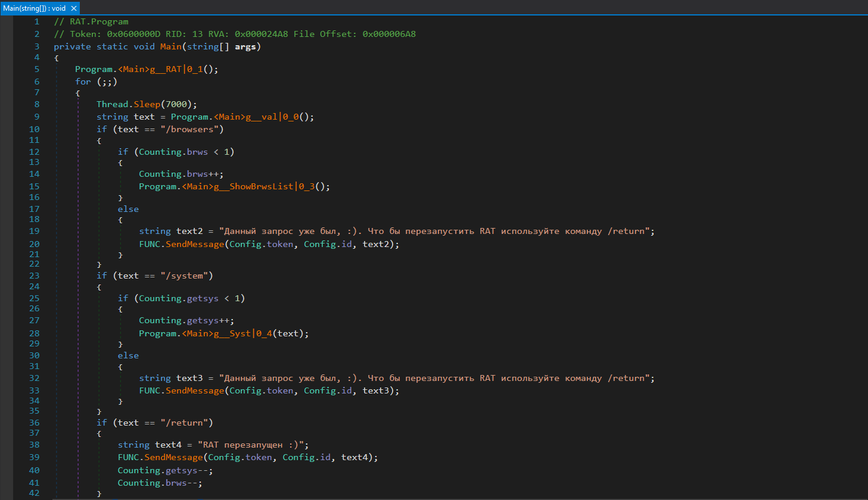This screenshot has height=500, width=868.
Task: Click Counting in the getsys-- statement
Action: (x=139, y=470)
